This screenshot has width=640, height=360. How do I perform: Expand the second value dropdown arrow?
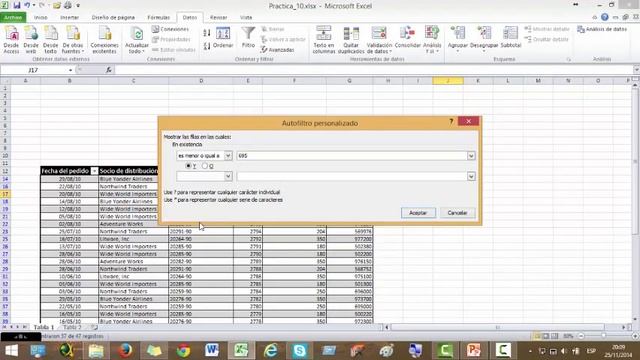[x=471, y=176]
